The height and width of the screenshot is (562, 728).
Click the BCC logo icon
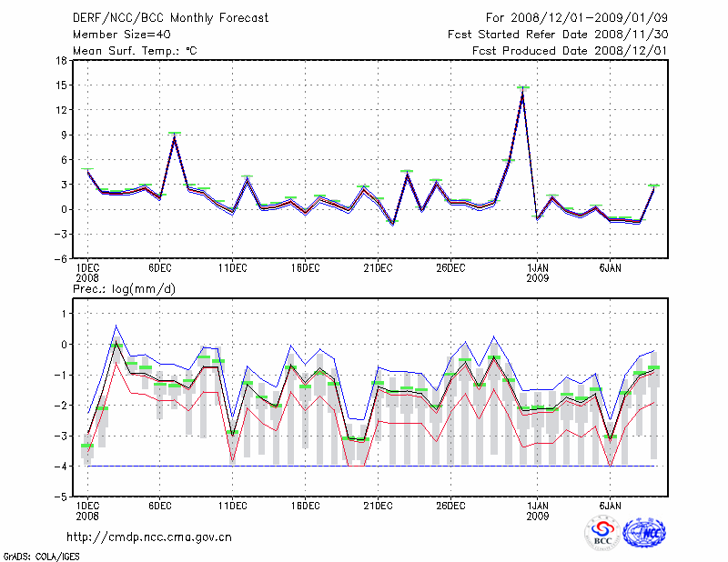[x=602, y=533]
